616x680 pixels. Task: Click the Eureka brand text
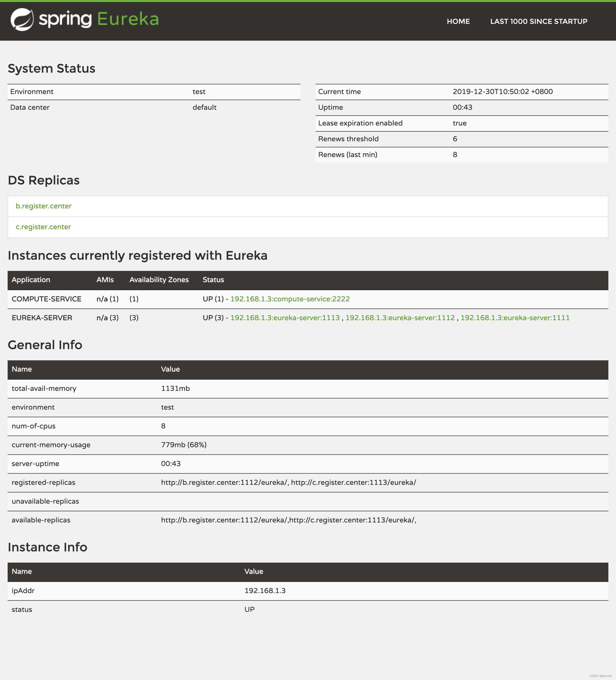128,19
